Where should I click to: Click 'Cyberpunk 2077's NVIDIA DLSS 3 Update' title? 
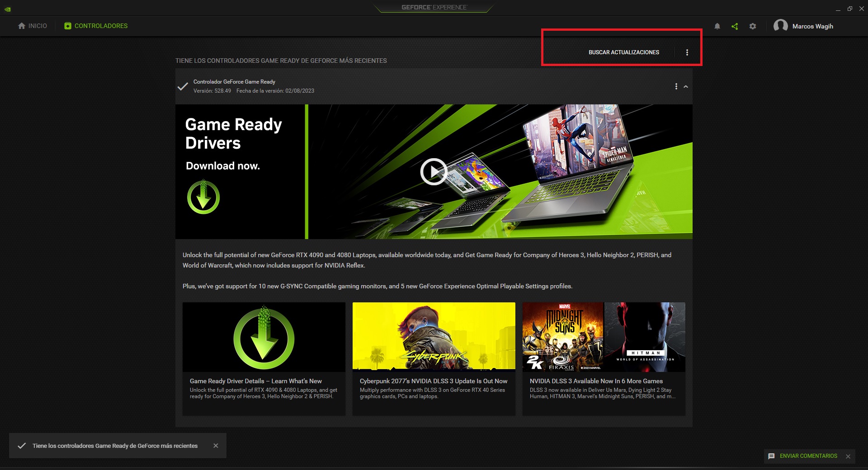(x=434, y=381)
